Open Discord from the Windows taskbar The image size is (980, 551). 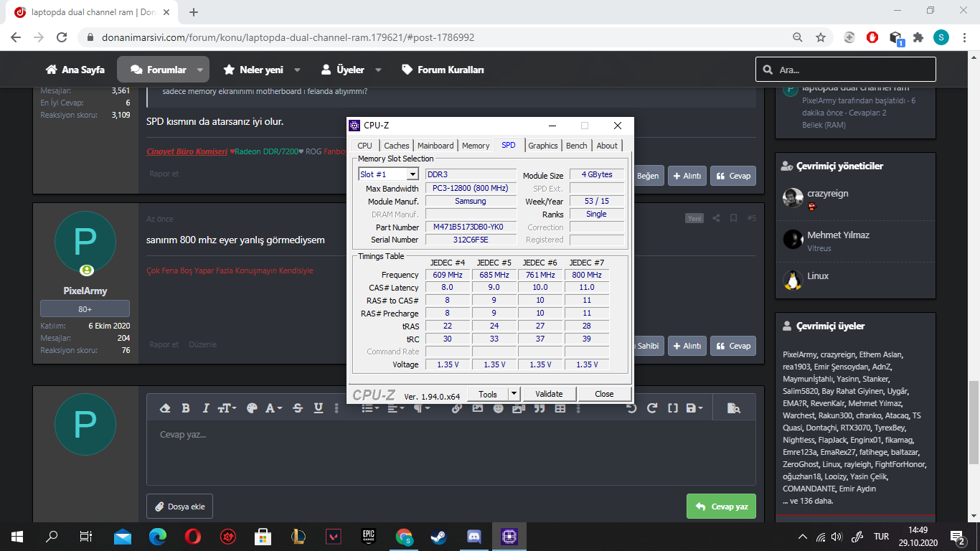(474, 536)
